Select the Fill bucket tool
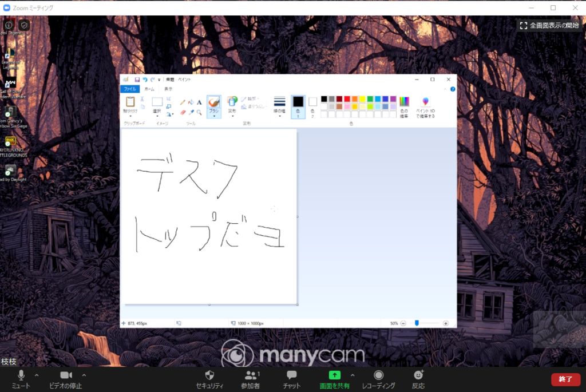Screen dimensions: 586x392 [x=191, y=102]
